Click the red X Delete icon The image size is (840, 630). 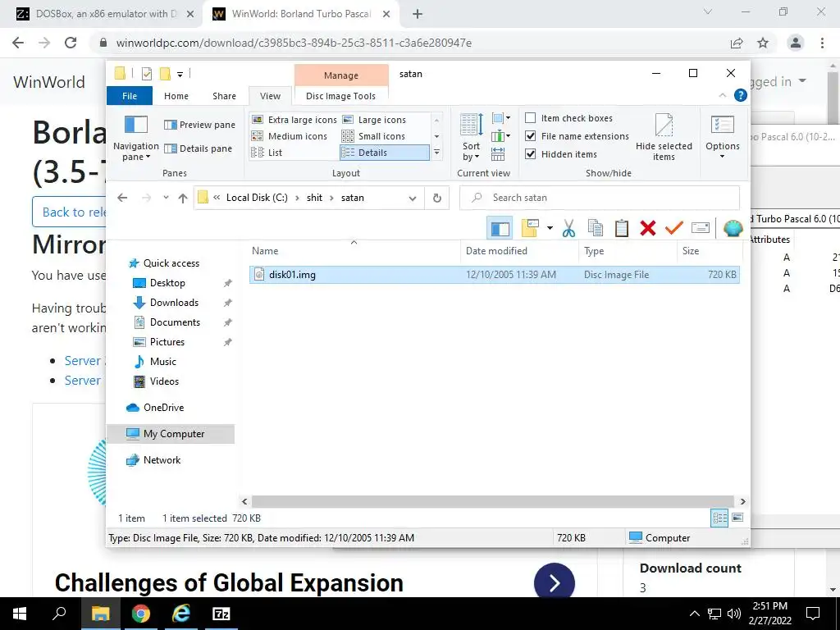coord(648,228)
